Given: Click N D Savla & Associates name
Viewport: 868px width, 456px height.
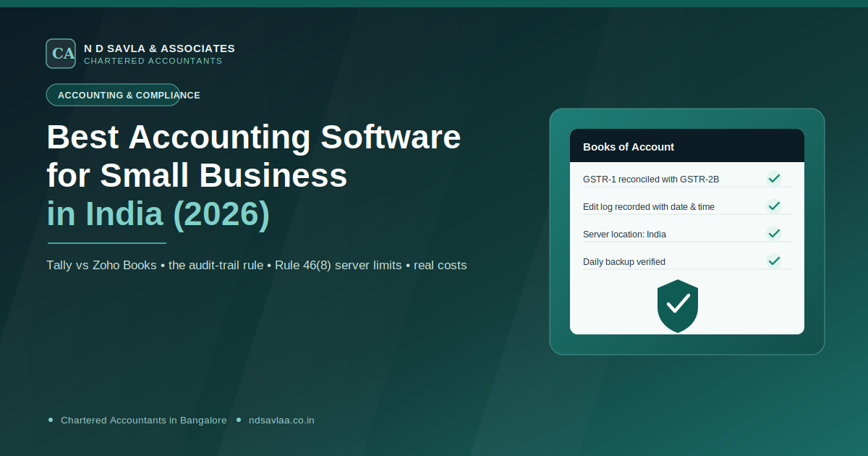Looking at the screenshot, I should pos(159,48).
